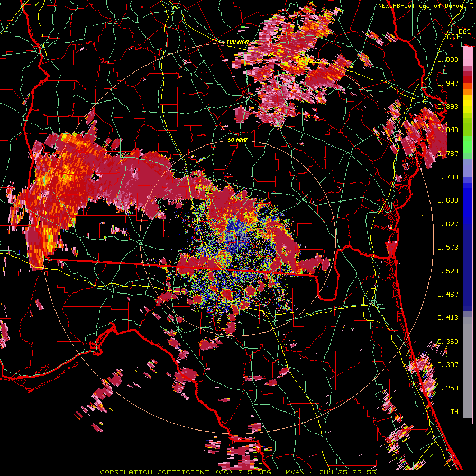Image resolution: width=476 pixels, height=476 pixels.
Task: Pick the dark navy segment of color scale
Action: 467,270
